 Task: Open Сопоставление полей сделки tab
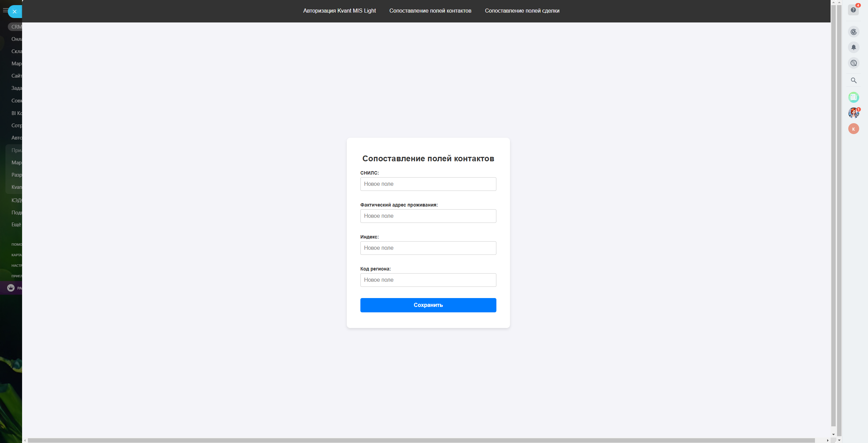pos(522,11)
